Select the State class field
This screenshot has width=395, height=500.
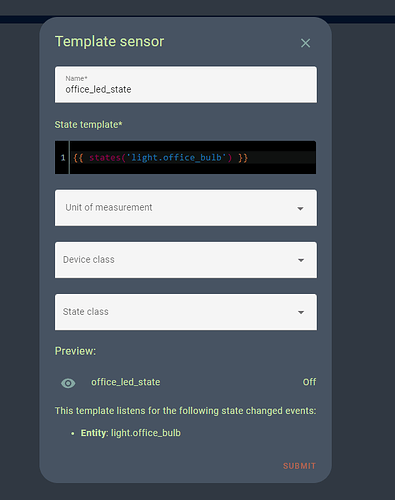tap(186, 312)
